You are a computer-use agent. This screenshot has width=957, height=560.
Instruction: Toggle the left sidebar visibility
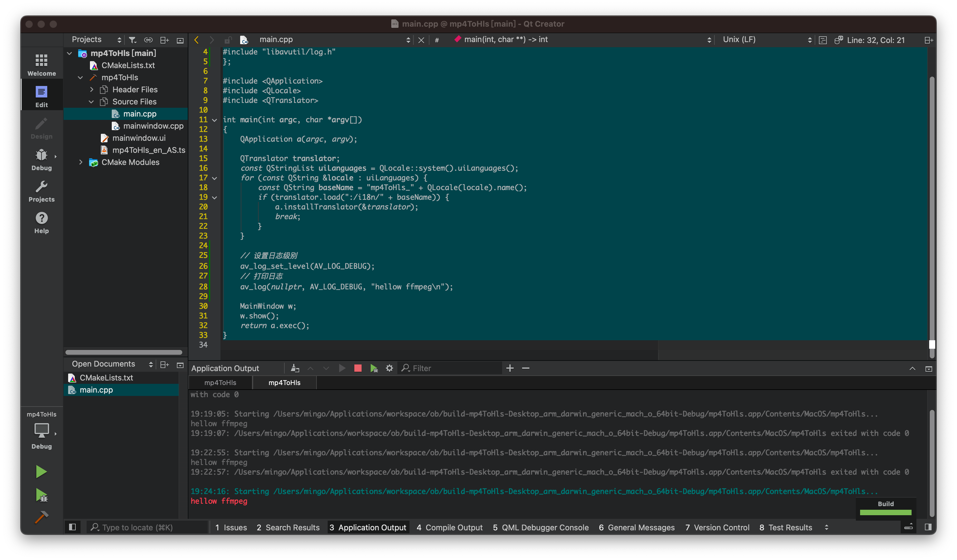72,527
